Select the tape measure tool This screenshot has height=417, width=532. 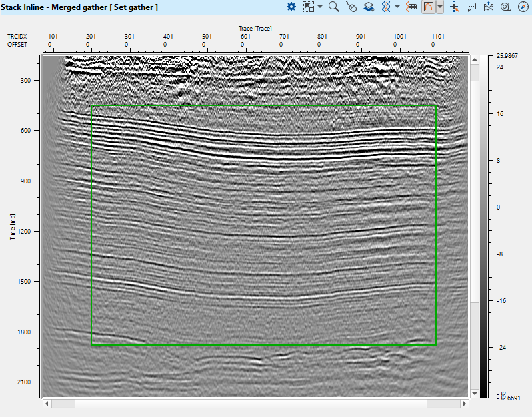[505, 7]
